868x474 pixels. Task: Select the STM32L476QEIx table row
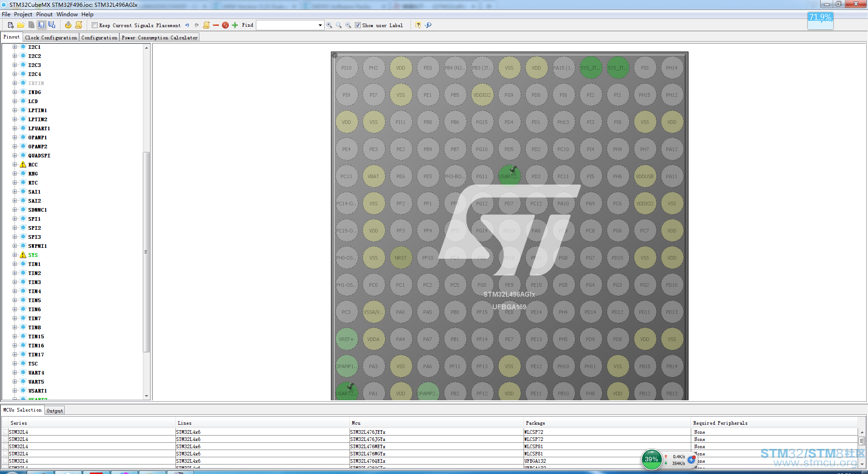[429, 461]
